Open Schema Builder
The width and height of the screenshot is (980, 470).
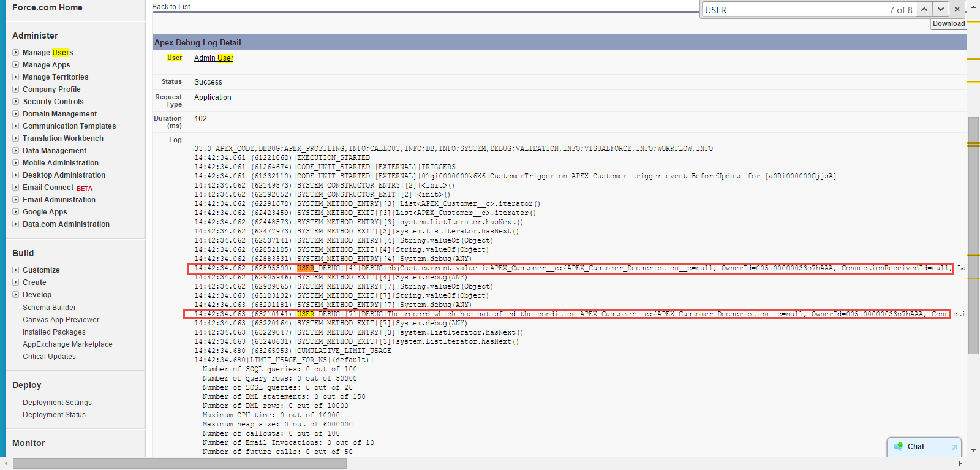[49, 308]
